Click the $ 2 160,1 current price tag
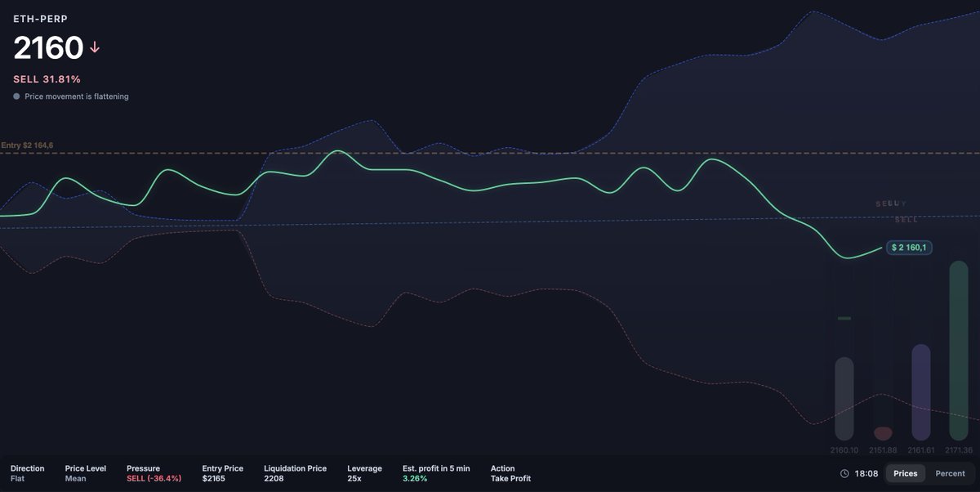 pos(909,247)
